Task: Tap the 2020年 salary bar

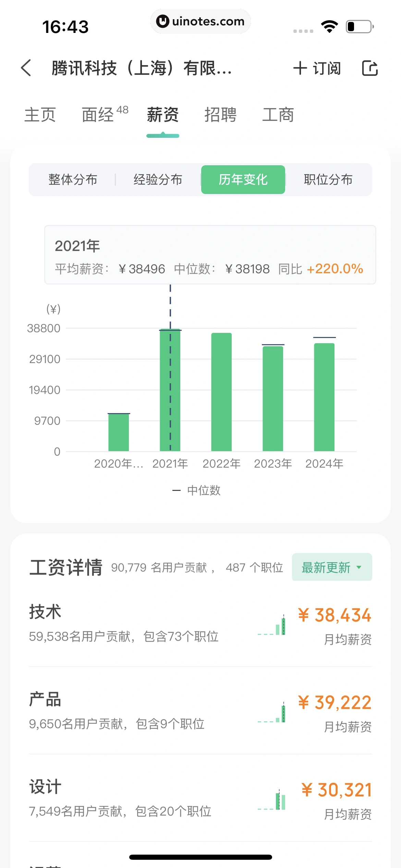Action: [x=119, y=432]
